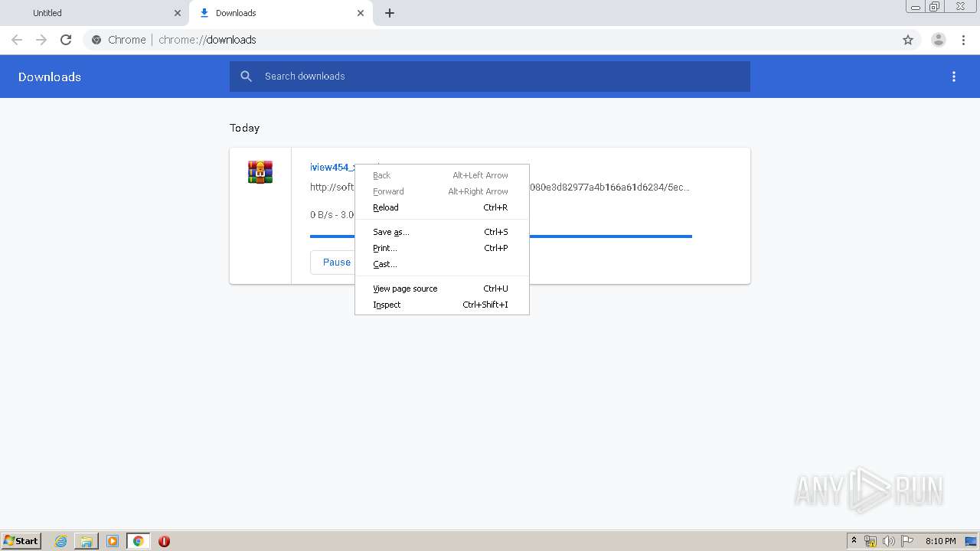Click the taskbar clock showing 8:10 PM

pyautogui.click(x=940, y=541)
